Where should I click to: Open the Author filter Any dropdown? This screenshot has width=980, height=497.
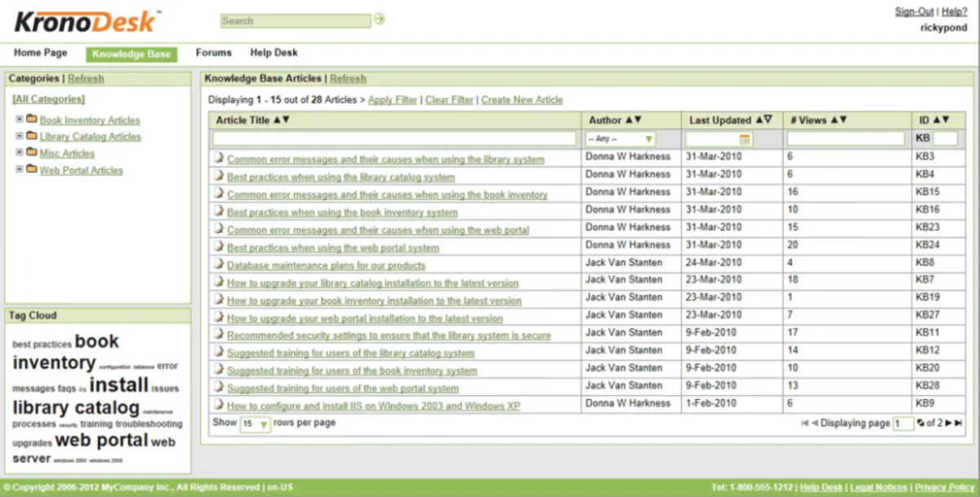[621, 139]
